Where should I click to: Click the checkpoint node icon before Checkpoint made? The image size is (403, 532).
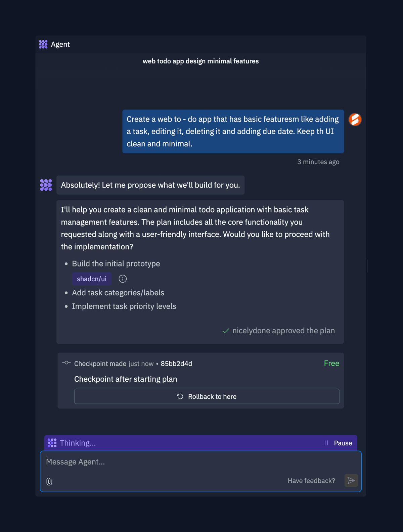66,363
